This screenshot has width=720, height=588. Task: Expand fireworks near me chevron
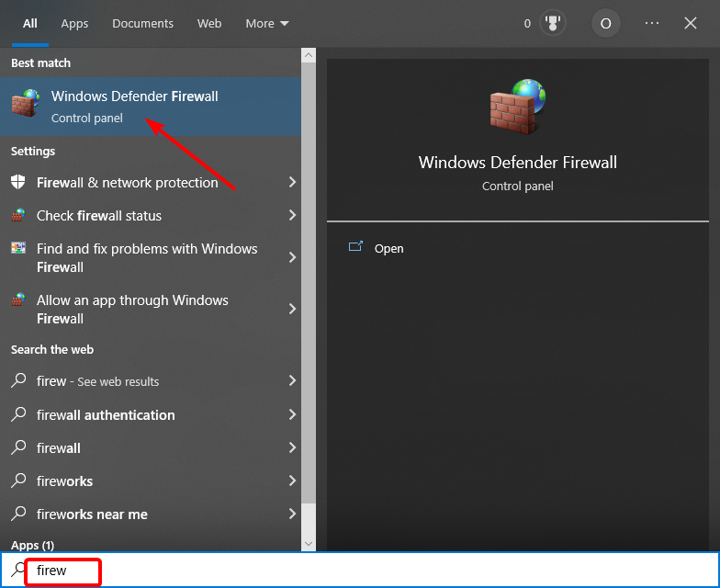click(x=292, y=514)
